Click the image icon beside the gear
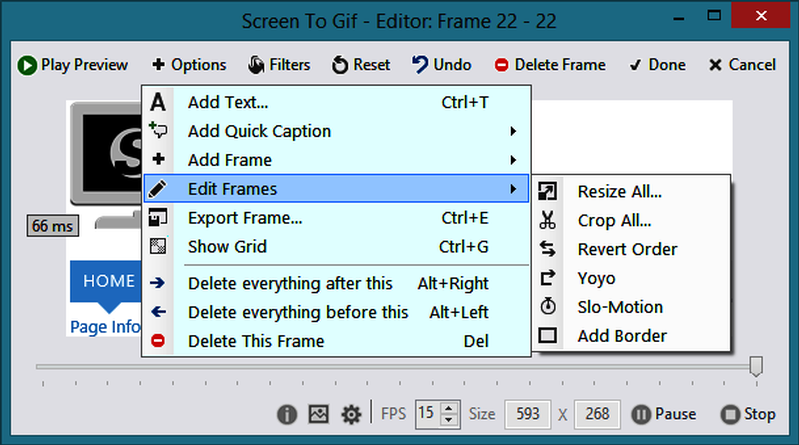The height and width of the screenshot is (445, 799). pyautogui.click(x=318, y=414)
